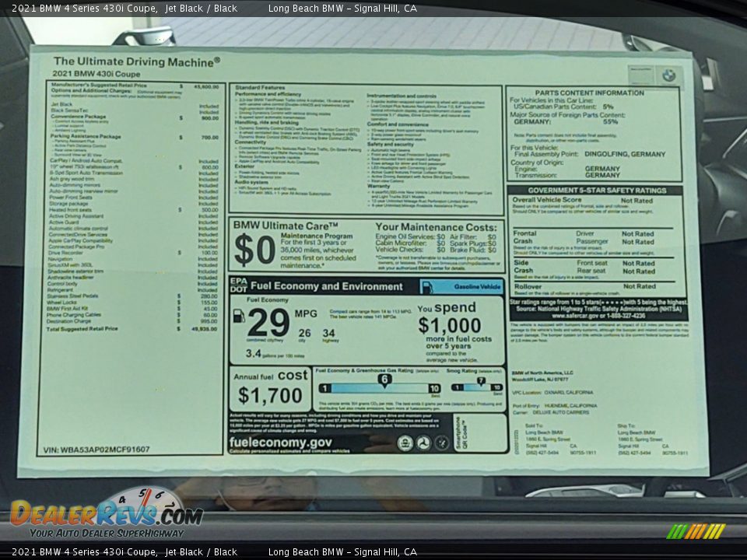This screenshot has width=747, height=560.
Task: Click the green-orange-yellow striped icon
Action: [x=696, y=531]
